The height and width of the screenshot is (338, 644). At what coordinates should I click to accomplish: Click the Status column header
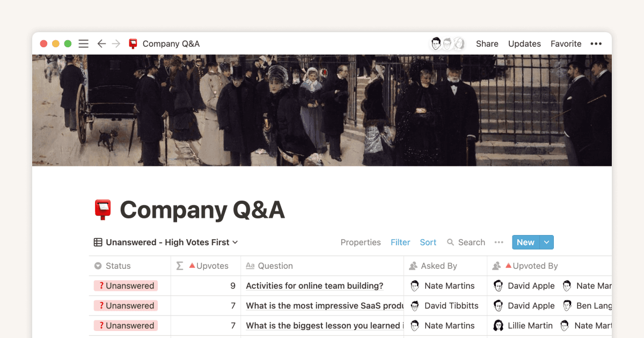pos(118,266)
